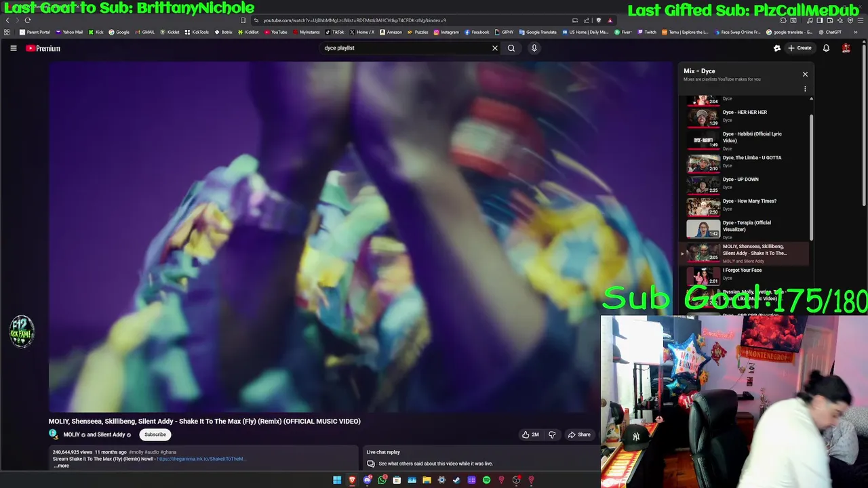The width and height of the screenshot is (868, 488).
Task: Open the ChatGPT bookmark
Action: coord(830,32)
